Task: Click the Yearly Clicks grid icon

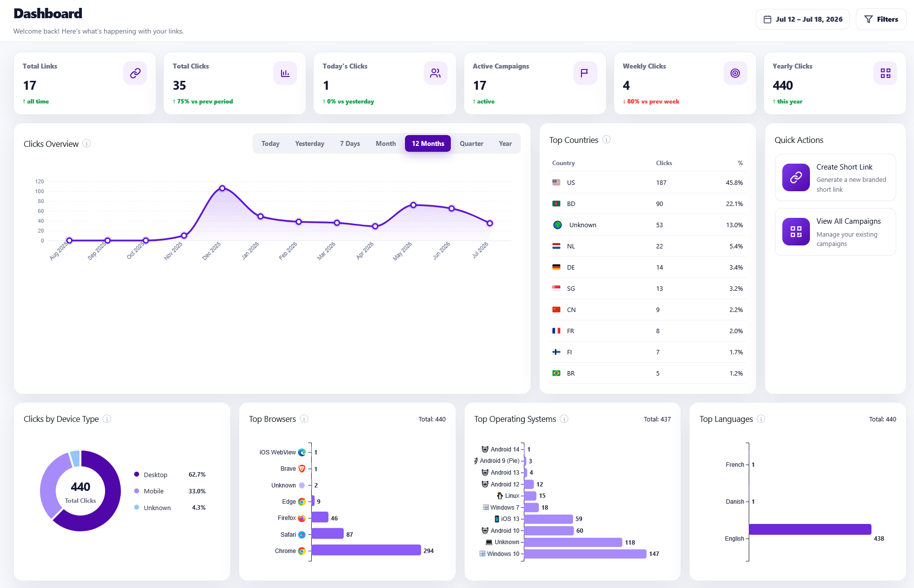Action: (885, 73)
